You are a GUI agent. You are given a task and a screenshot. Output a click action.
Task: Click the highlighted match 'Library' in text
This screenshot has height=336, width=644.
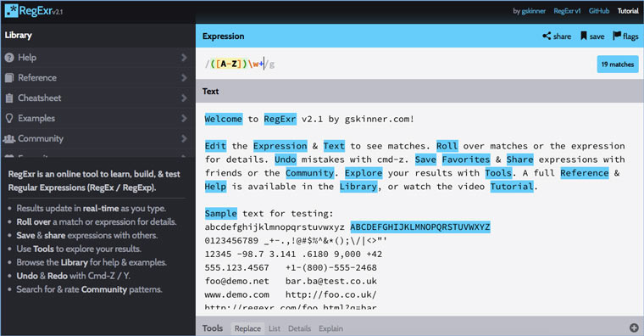[x=358, y=187]
